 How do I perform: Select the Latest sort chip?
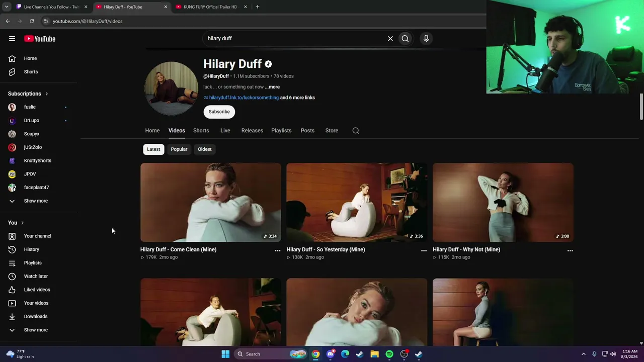(x=153, y=149)
